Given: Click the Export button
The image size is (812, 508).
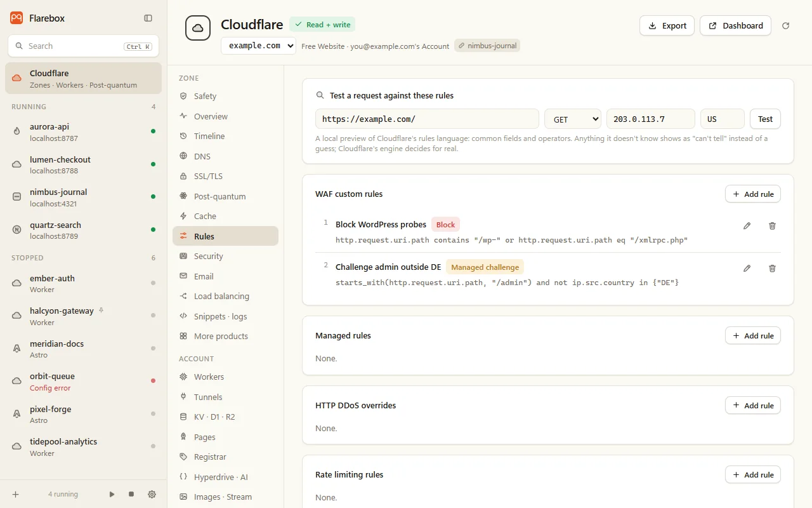Looking at the screenshot, I should [667, 26].
